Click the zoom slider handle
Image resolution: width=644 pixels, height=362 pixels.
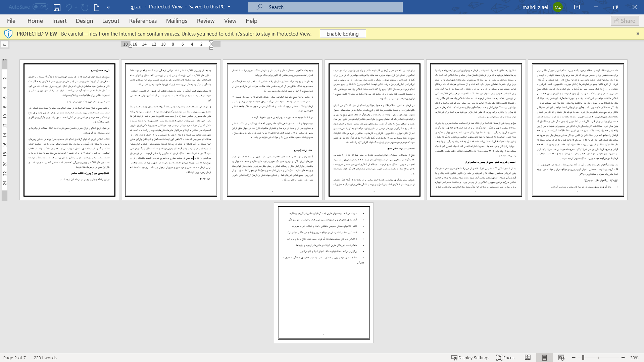coord(583,358)
